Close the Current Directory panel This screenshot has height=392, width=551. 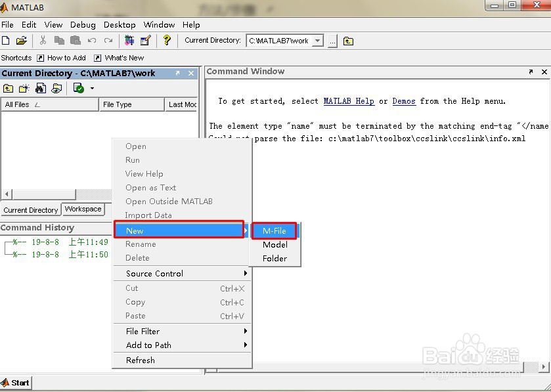[x=191, y=73]
